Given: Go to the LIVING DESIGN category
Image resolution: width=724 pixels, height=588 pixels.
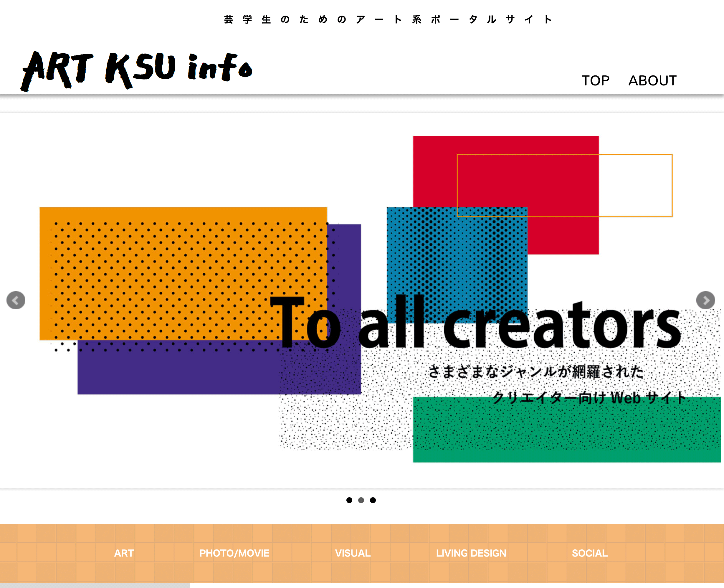Looking at the screenshot, I should point(471,553).
